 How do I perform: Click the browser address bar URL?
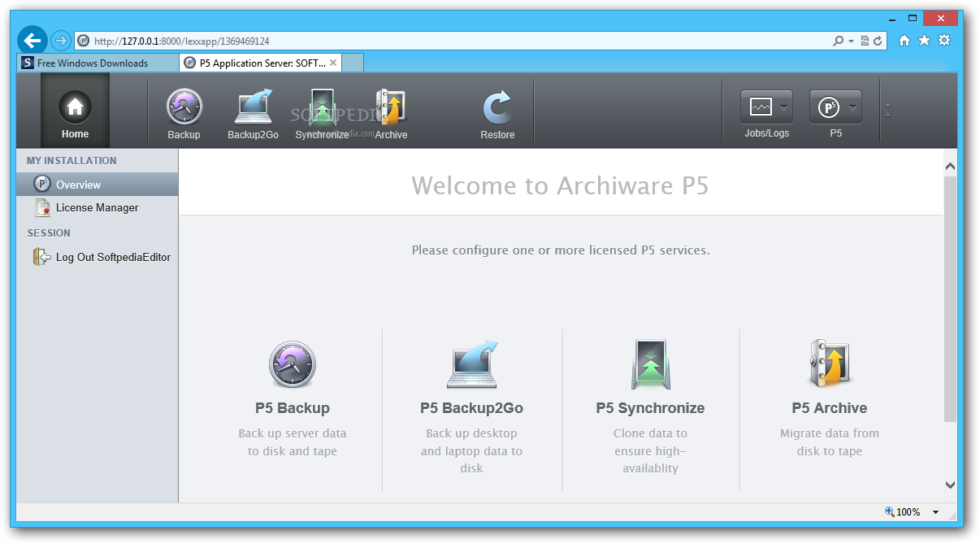[182, 41]
